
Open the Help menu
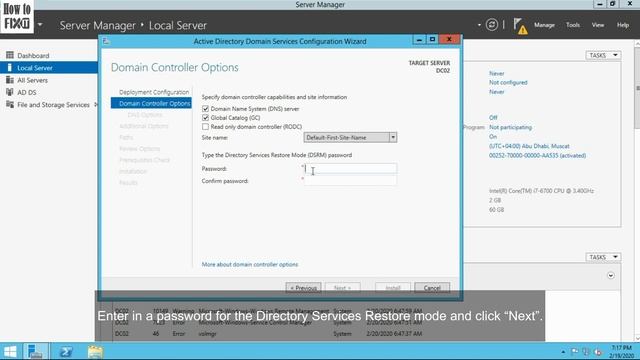point(622,25)
